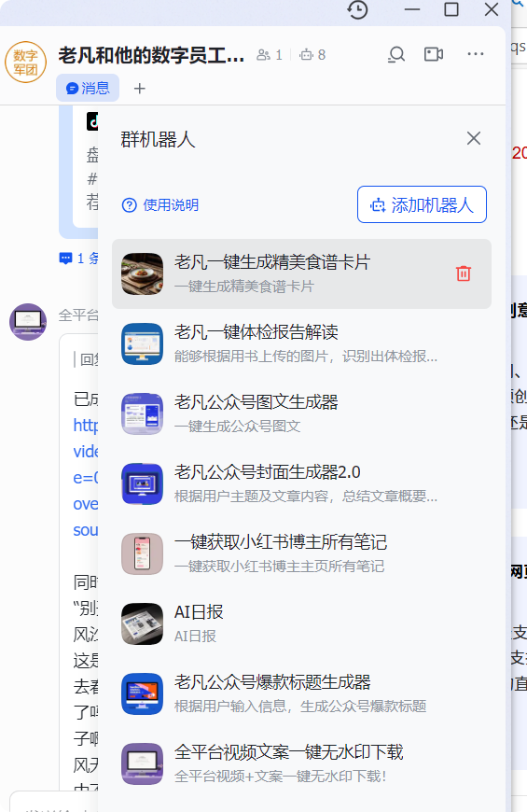Open the reply thread comment icon
The image size is (527, 812).
[65, 259]
